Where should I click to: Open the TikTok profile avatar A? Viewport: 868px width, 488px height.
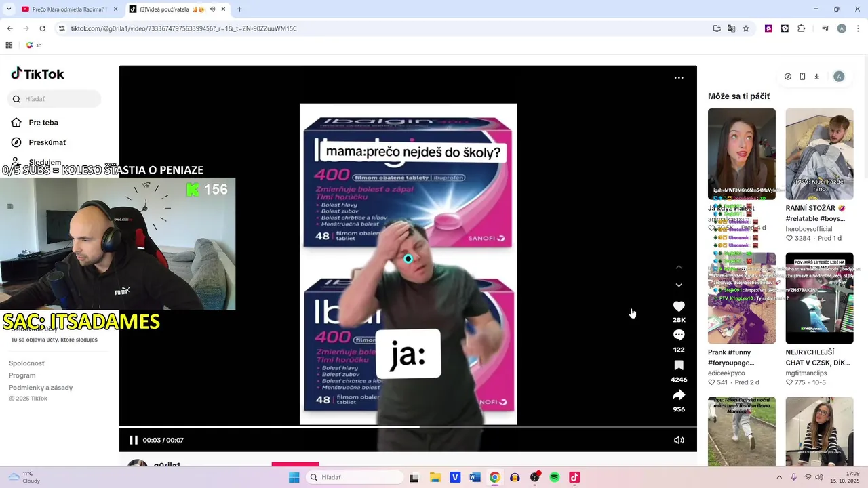coord(839,77)
